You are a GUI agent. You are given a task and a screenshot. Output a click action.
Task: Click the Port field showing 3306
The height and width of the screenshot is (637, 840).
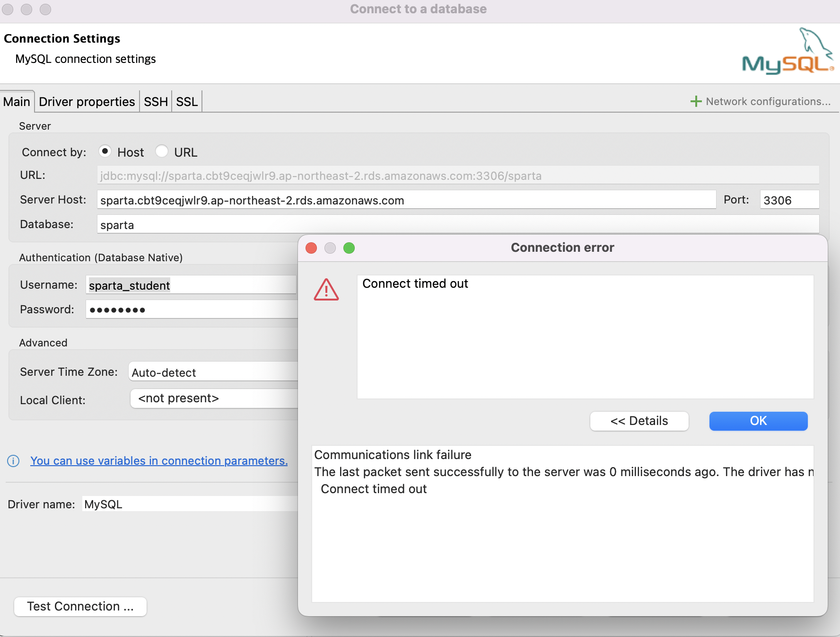[x=790, y=200]
